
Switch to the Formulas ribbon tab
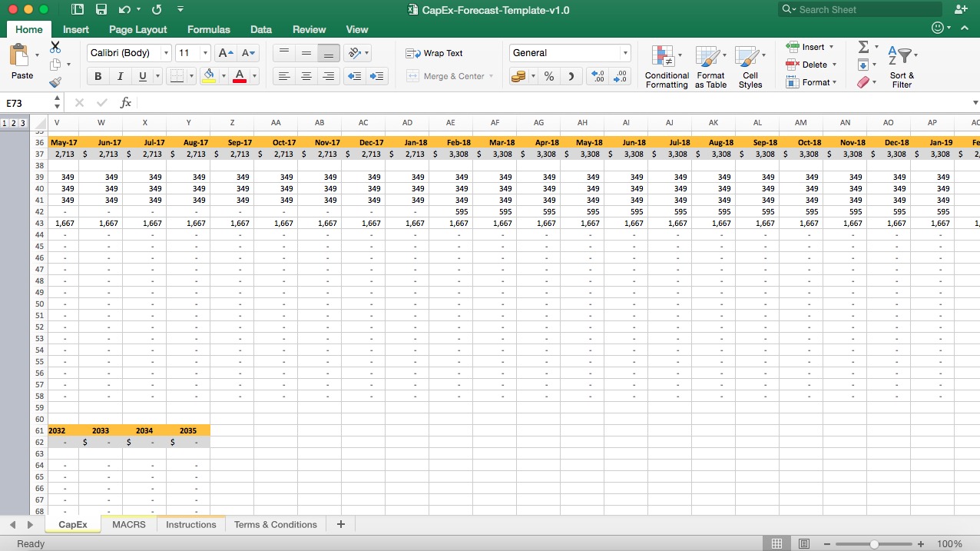pyautogui.click(x=208, y=29)
